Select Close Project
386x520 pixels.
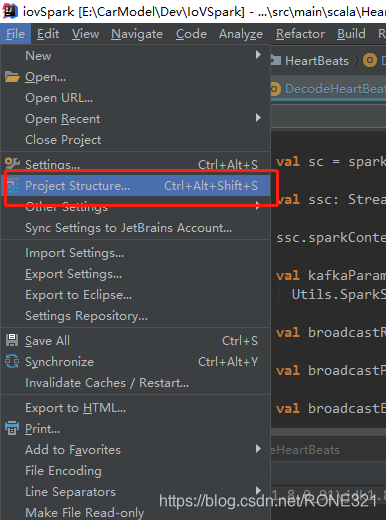pos(135,140)
